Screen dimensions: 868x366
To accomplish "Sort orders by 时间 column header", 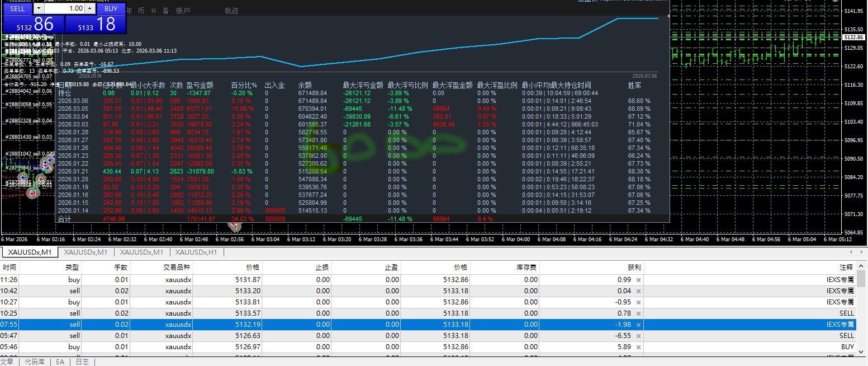I will [10, 268].
